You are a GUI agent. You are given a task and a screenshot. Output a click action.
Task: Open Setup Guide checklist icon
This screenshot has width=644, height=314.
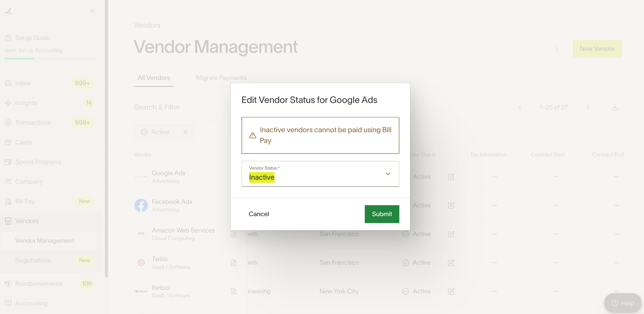click(8, 38)
